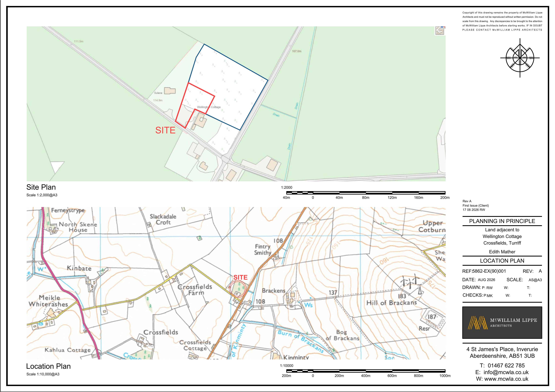
Task: Click the copyright notice text
Action: 502,21
